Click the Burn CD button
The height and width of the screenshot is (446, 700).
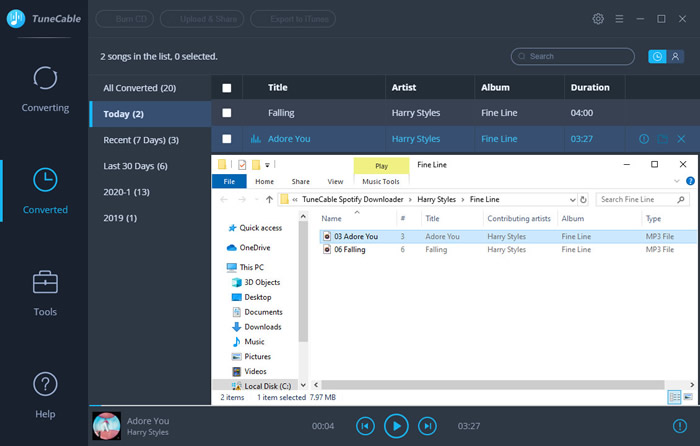click(125, 19)
